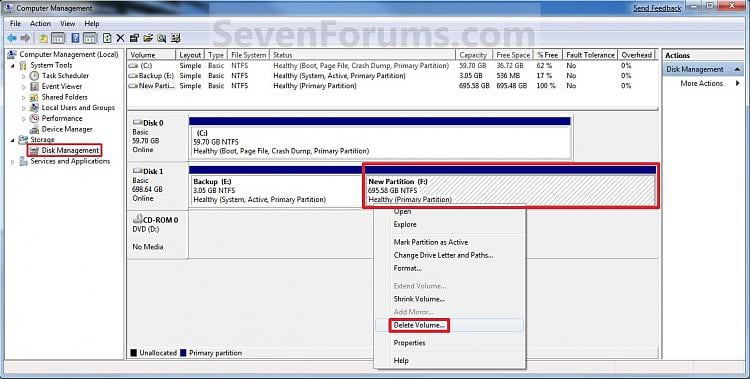
Task: Expand the Task Scheduler node arrow
Action: [x=24, y=76]
